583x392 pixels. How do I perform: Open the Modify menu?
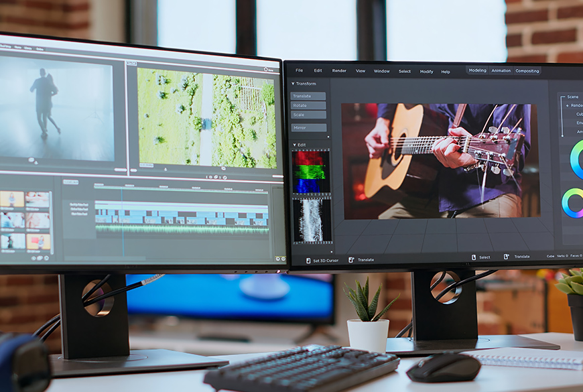tap(426, 72)
